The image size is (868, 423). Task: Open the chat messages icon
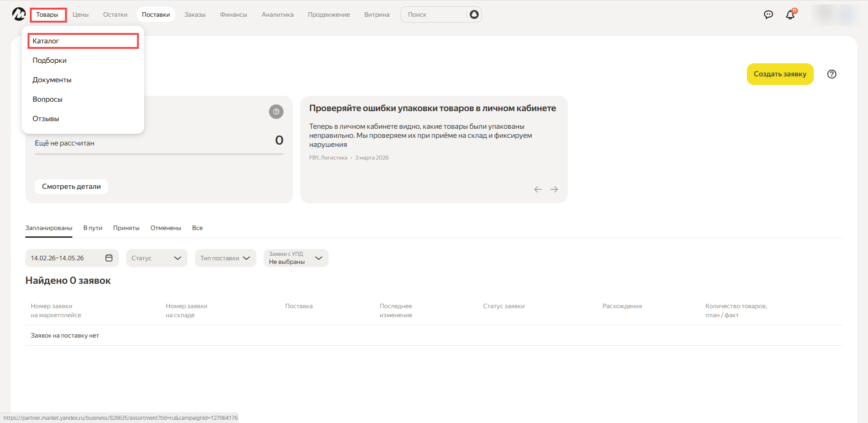pos(768,14)
